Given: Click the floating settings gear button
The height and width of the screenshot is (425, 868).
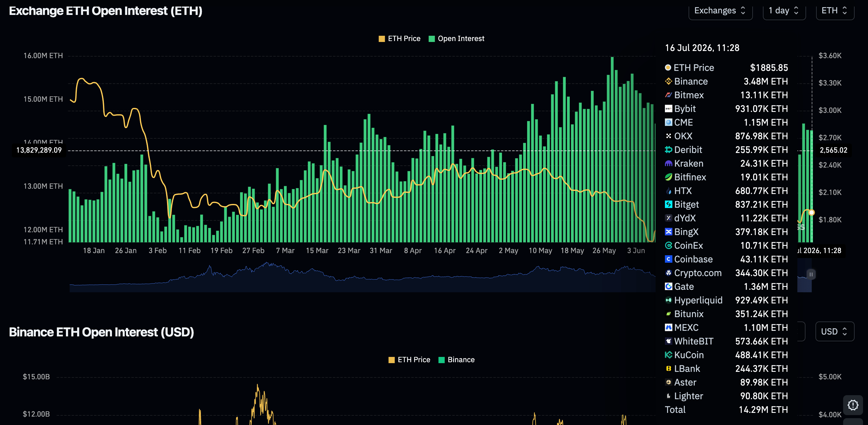Looking at the screenshot, I should point(853,405).
